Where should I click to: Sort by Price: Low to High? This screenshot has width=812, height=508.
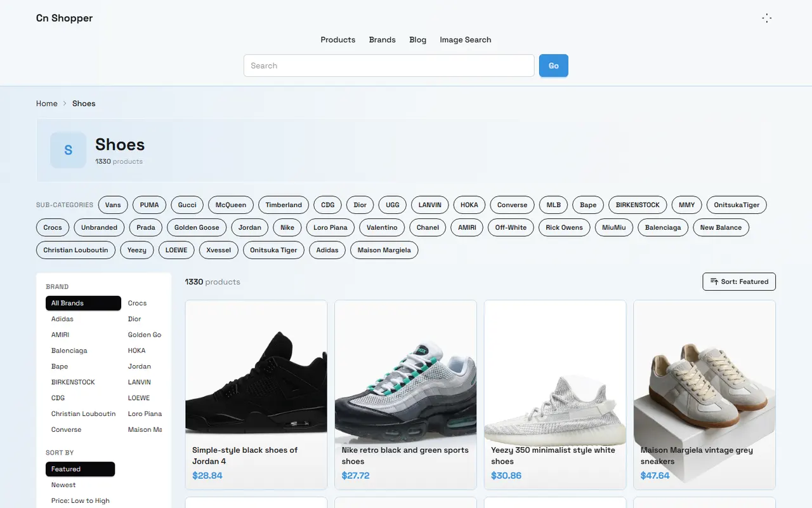coord(81,501)
